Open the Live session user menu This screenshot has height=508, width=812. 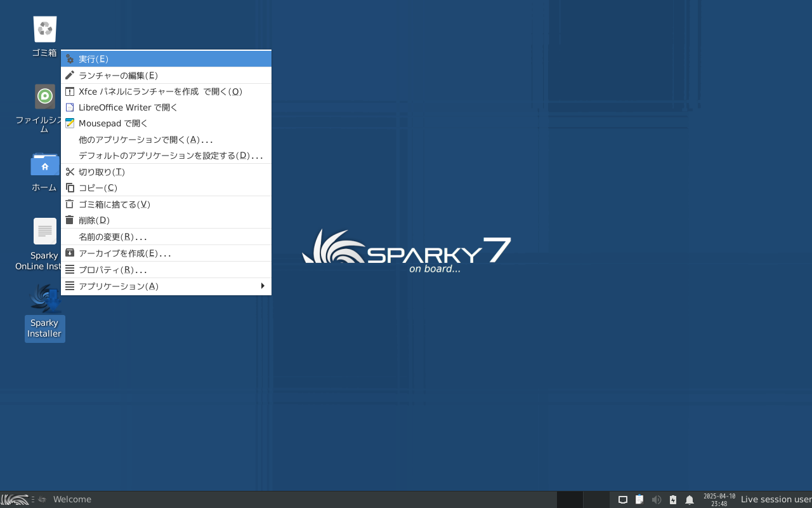[776, 500]
